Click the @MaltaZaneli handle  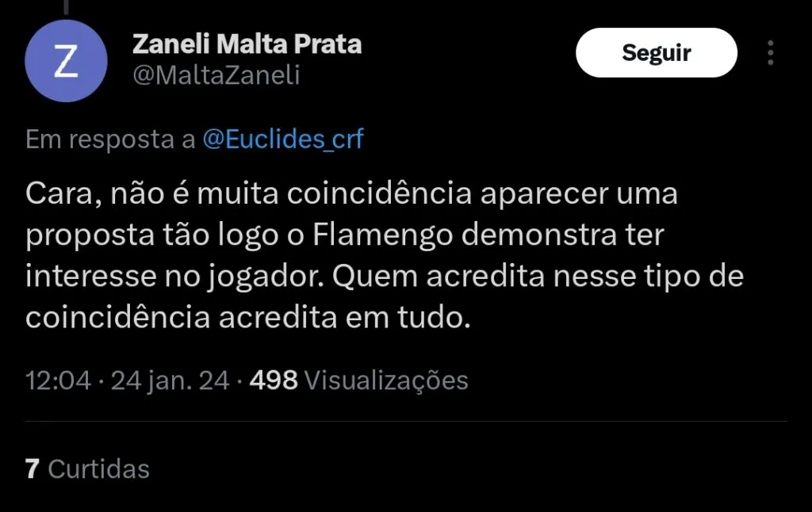coord(216,75)
